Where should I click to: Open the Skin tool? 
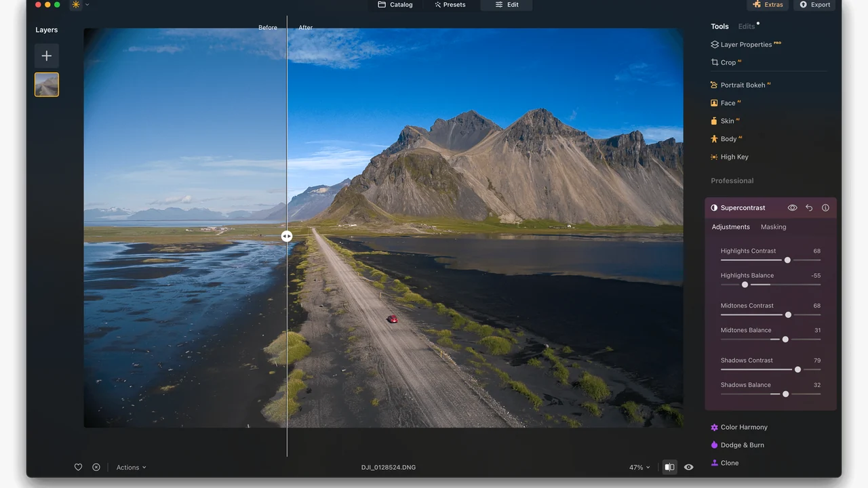pos(724,121)
